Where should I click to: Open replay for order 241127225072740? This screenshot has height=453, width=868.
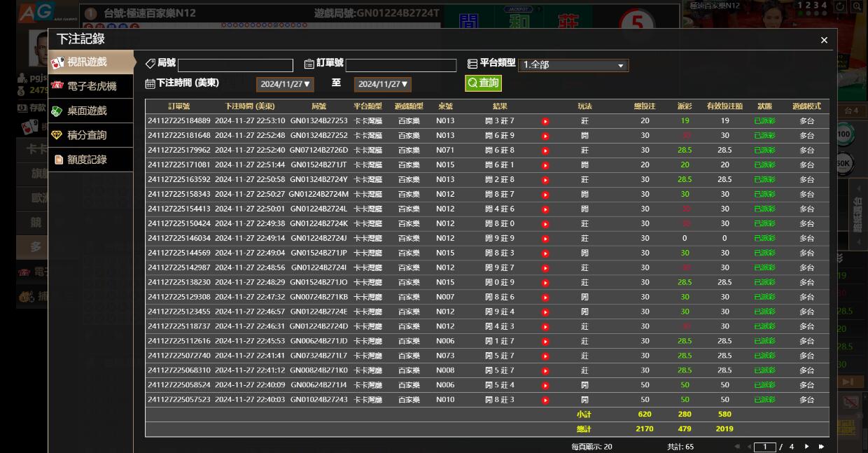(545, 356)
